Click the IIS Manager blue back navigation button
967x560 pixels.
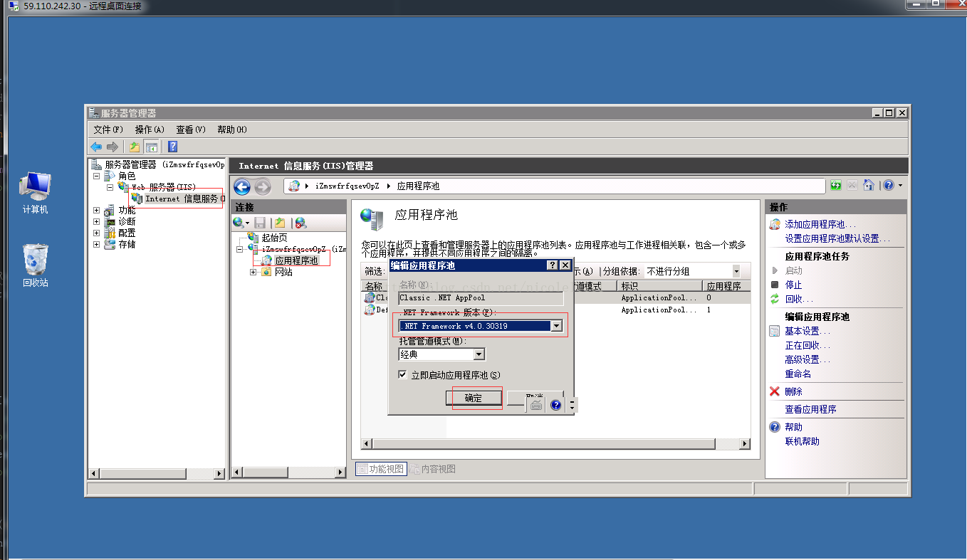click(x=242, y=186)
